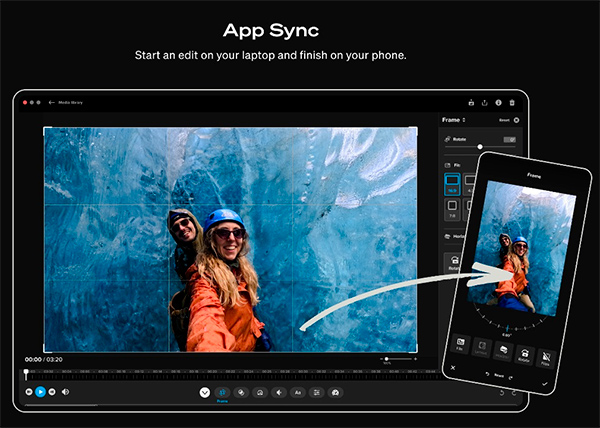Click the back arrow beside Media library

click(51, 102)
